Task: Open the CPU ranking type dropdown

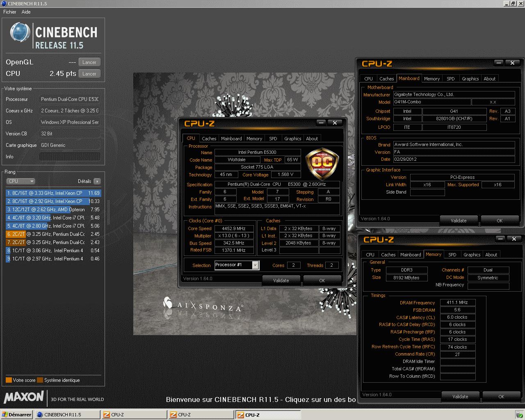Action: coord(21,181)
